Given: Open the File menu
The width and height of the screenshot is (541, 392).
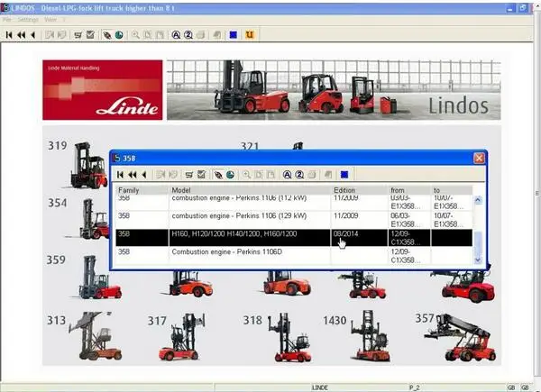Looking at the screenshot, I should (x=7, y=20).
